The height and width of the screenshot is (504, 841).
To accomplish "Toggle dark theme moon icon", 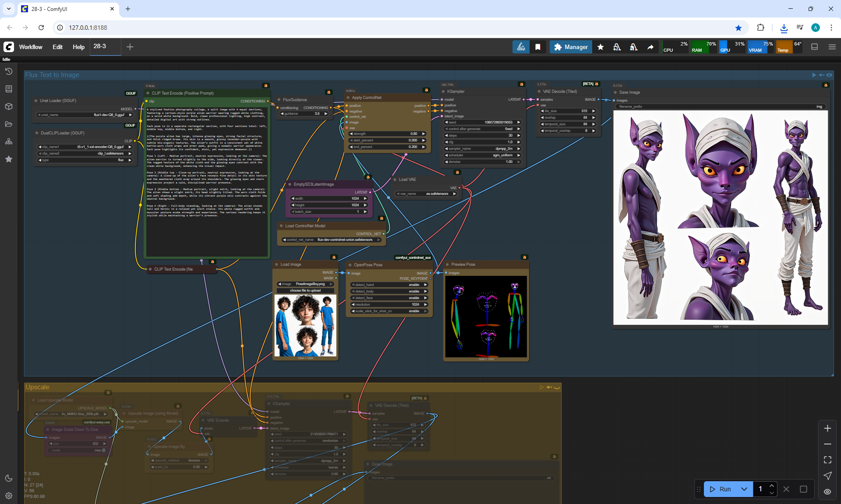I will point(9,478).
